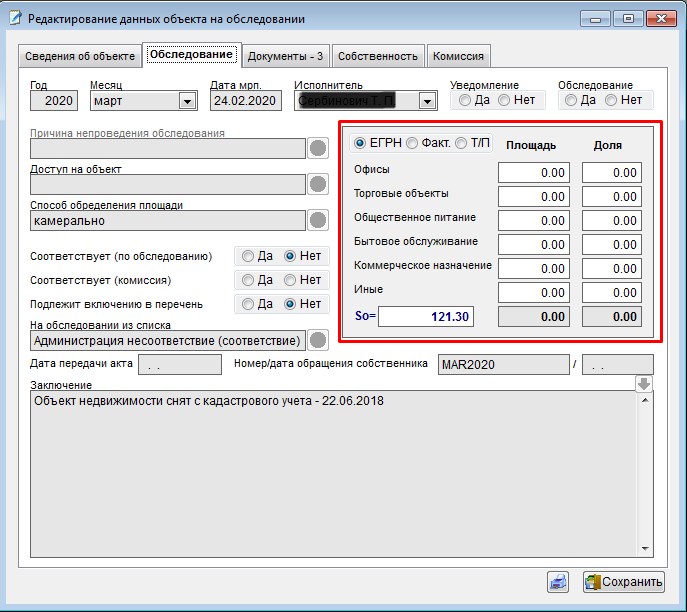
Task: Click the Год field showing 2020
Action: 54,101
